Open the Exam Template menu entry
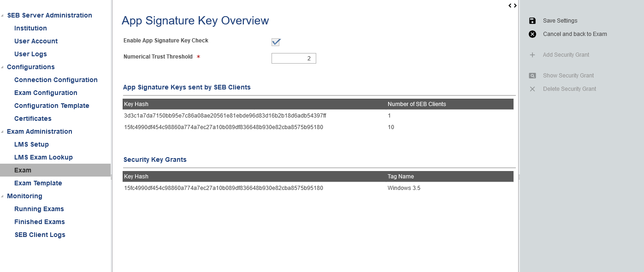The height and width of the screenshot is (272, 644). 38,183
